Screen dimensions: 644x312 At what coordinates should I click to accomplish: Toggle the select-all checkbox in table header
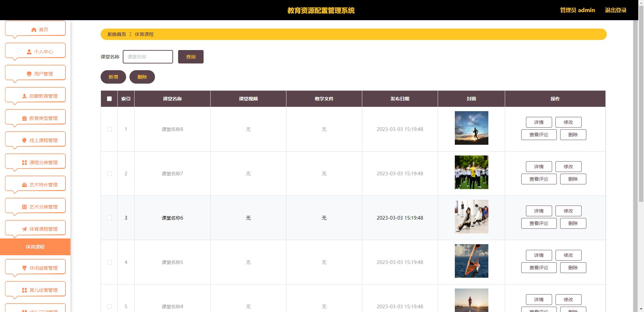(x=109, y=99)
